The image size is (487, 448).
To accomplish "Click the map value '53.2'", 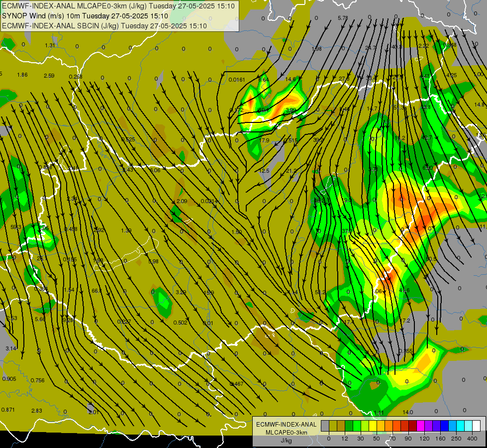I will (x=320, y=292).
